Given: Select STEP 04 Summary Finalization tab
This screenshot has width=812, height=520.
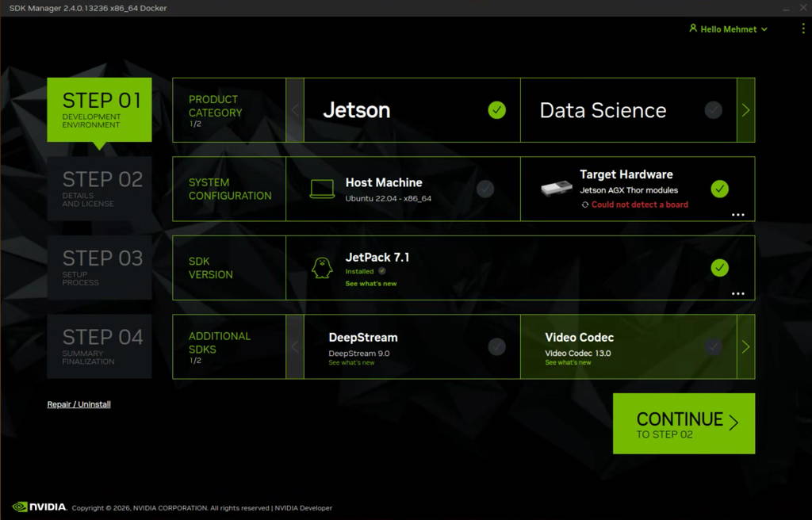Looking at the screenshot, I should tap(99, 346).
